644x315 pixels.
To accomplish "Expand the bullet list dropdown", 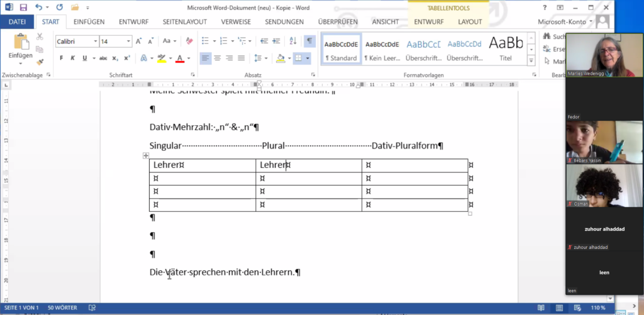I will point(214,41).
